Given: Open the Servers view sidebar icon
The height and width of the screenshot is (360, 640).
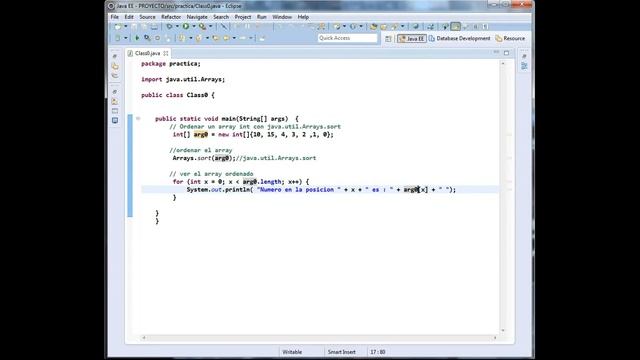Looking at the screenshot, I should click(115, 101).
